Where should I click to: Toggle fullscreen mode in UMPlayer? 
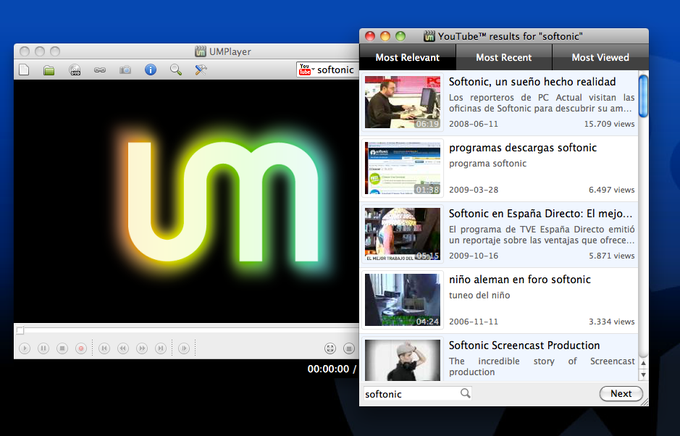coord(330,348)
